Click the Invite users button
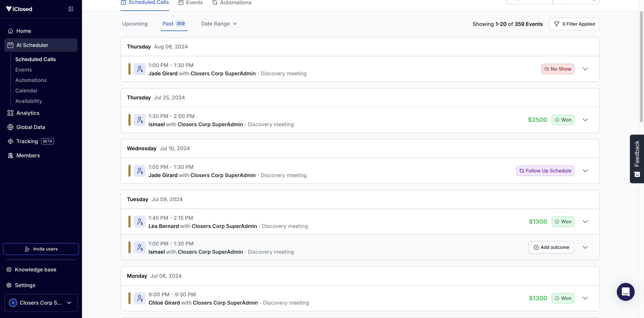Viewport: 644px width, 318px height. point(41,249)
